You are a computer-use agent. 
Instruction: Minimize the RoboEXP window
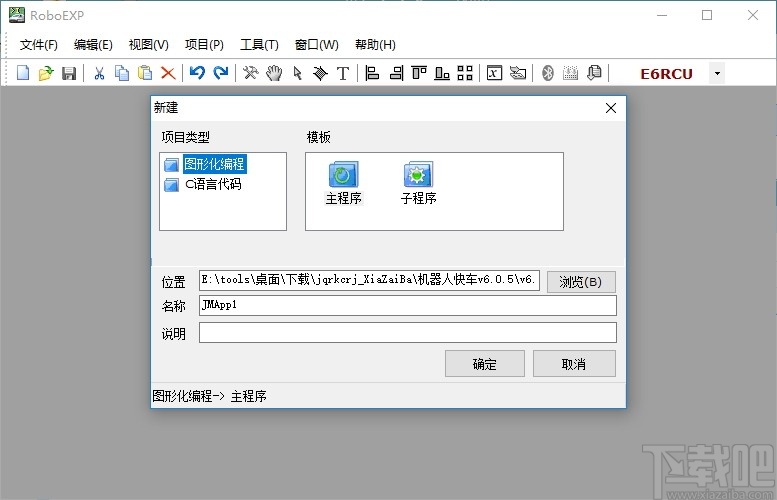pyautogui.click(x=662, y=15)
